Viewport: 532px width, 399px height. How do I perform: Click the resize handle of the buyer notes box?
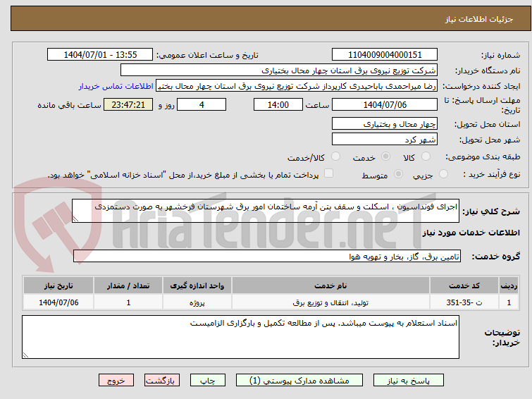26,355
